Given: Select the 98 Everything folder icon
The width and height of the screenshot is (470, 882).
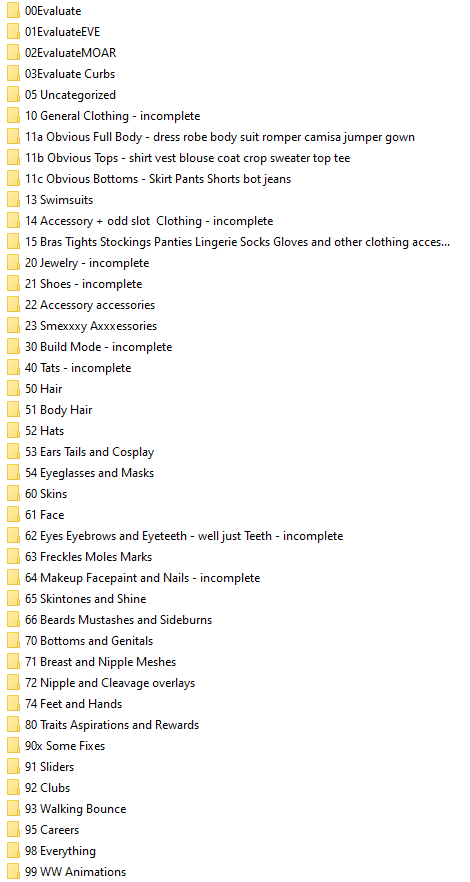Looking at the screenshot, I should pos(13,850).
